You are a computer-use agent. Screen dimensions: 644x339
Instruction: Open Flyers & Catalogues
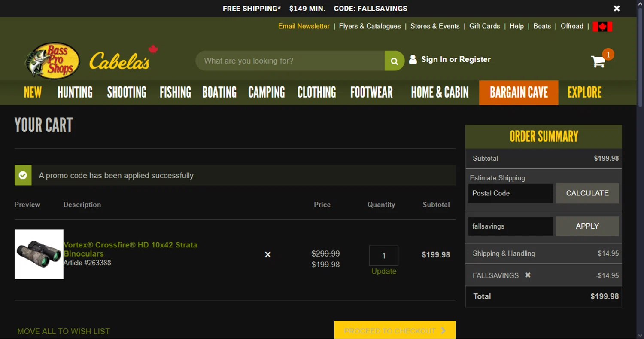coord(370,26)
